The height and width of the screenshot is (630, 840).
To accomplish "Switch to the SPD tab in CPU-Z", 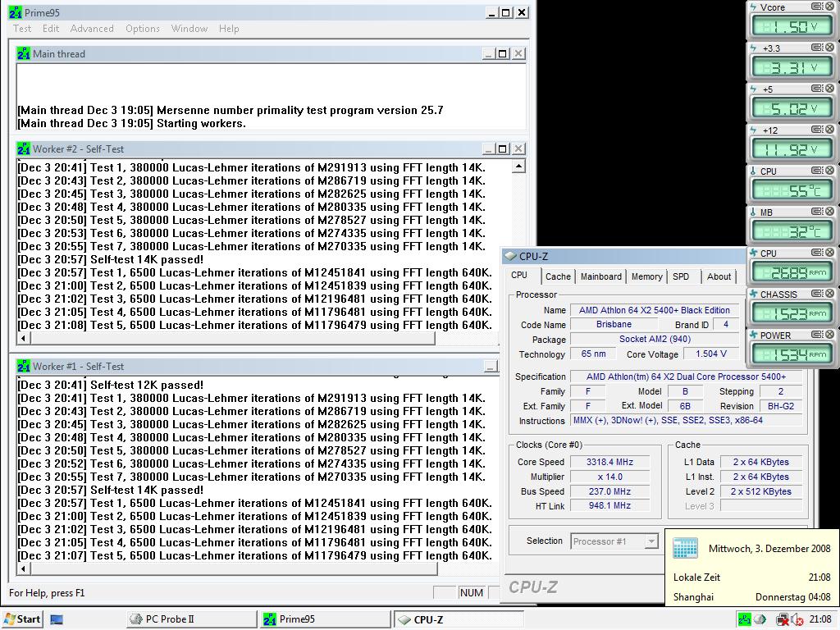I will (681, 276).
